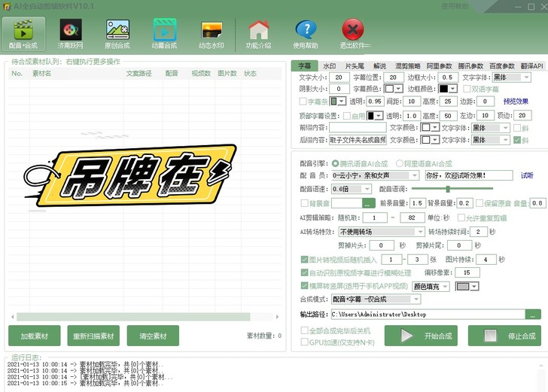Switch to the 解说 tab
Viewport: 548px width, 392px height.
(x=379, y=66)
